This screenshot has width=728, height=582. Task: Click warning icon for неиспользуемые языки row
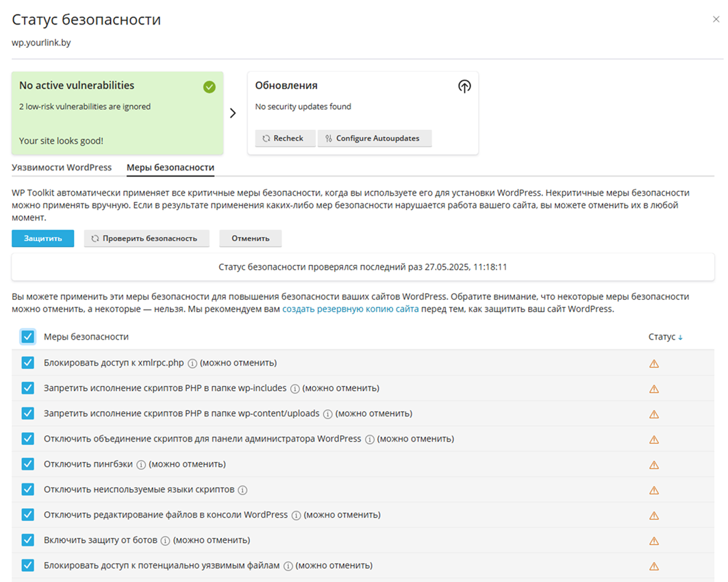tap(654, 490)
